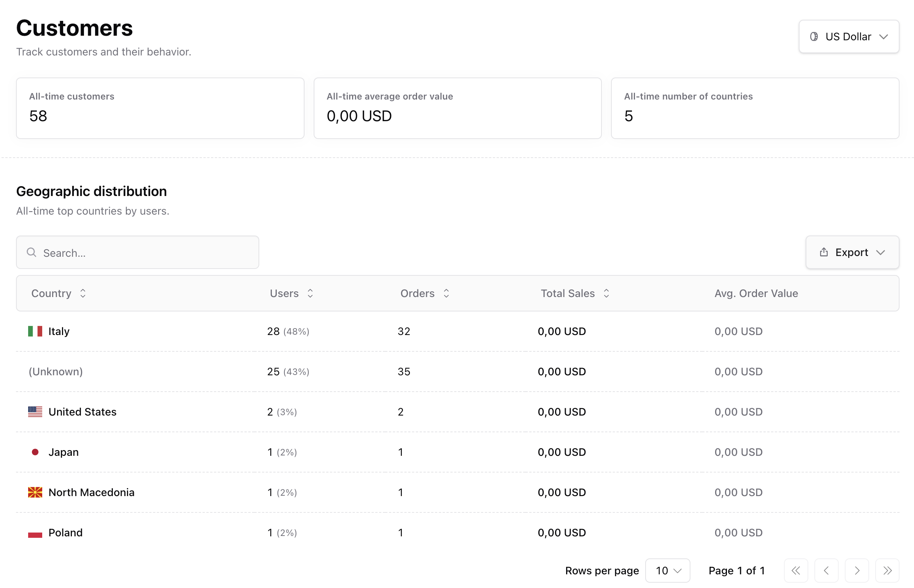Screen dimensions: 914x588
Task: Click the Export button
Action: (852, 252)
